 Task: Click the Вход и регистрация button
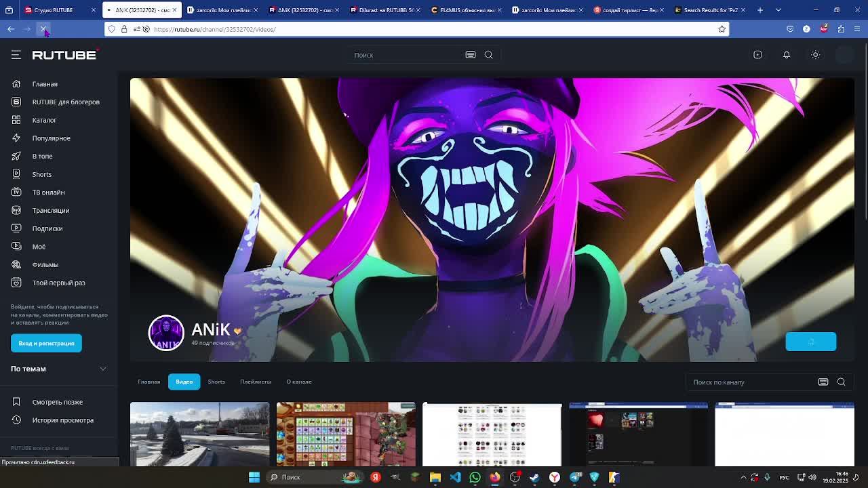pyautogui.click(x=46, y=343)
